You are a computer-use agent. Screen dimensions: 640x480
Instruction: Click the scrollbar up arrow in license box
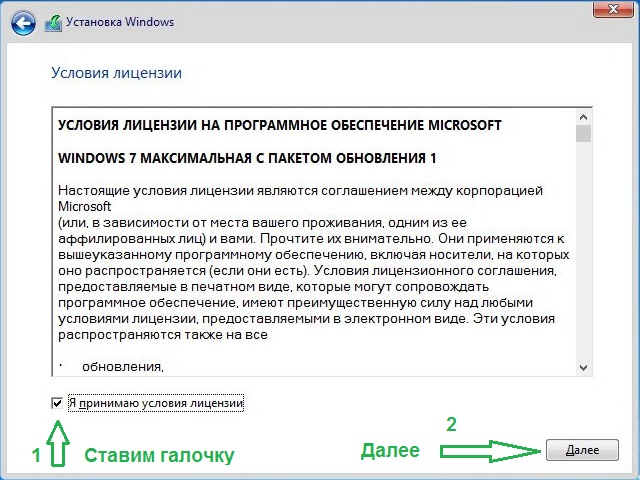(x=584, y=118)
